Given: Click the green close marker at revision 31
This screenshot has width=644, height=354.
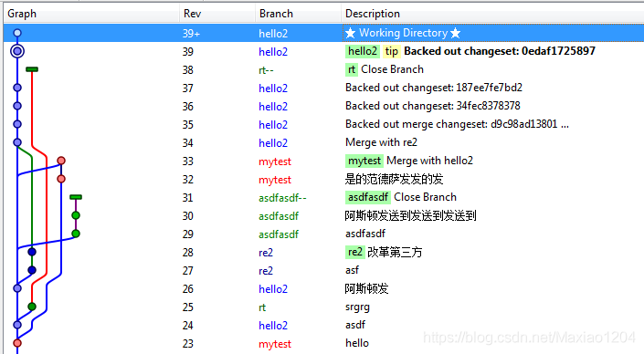Looking at the screenshot, I should [x=76, y=197].
